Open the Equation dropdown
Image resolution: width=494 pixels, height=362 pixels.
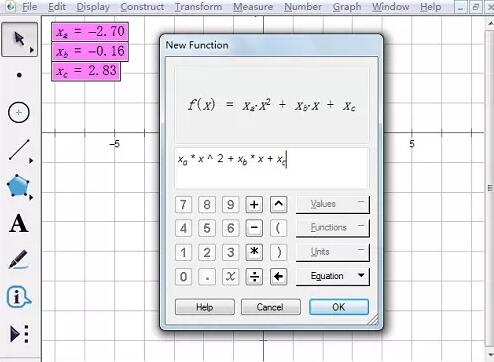pos(333,276)
